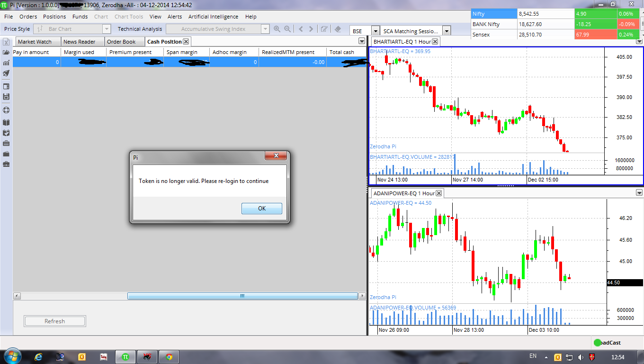The height and width of the screenshot is (364, 644).
Task: Click the left scroll arrow of cash table
Action: tap(17, 296)
